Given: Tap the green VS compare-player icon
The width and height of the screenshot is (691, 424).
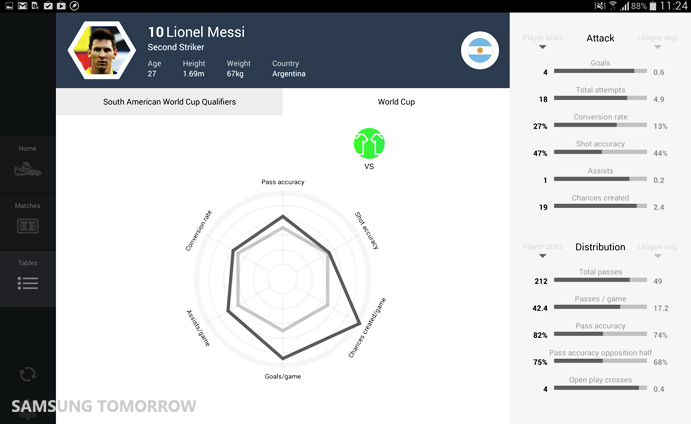Looking at the screenshot, I should (x=369, y=143).
